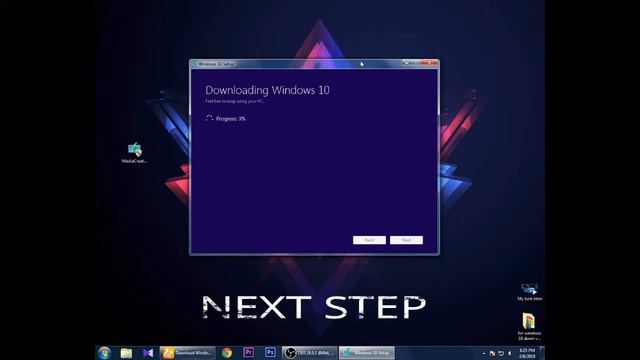Open the MediaCreationTool desktop icon

(135, 153)
